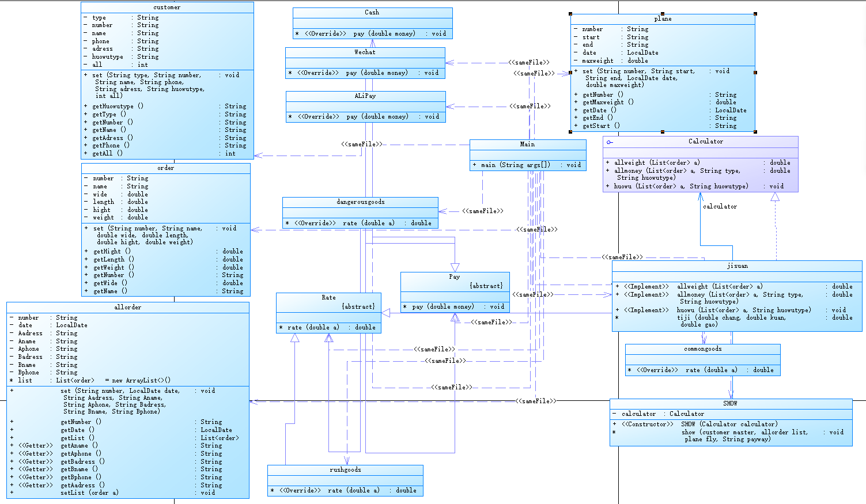The image size is (866, 504).
Task: Select tiji (double chang...) method in jisuan
Action: click(734, 321)
